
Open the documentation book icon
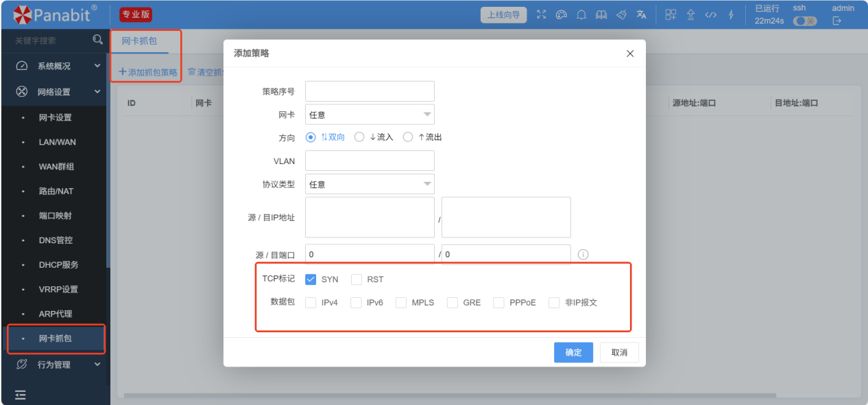tap(601, 14)
